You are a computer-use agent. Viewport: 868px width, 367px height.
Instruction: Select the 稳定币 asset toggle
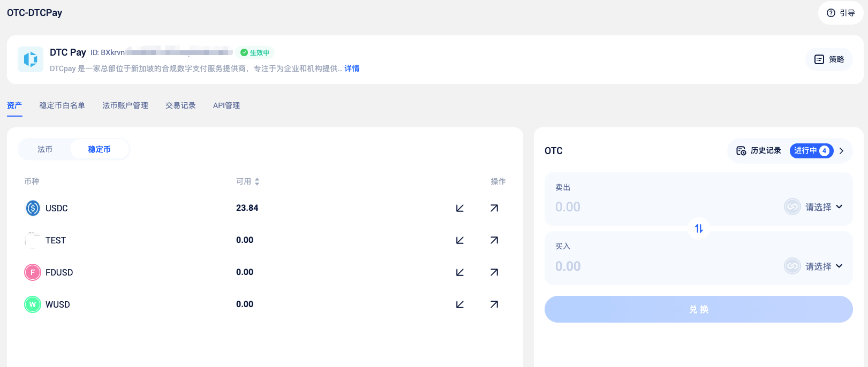pyautogui.click(x=100, y=149)
